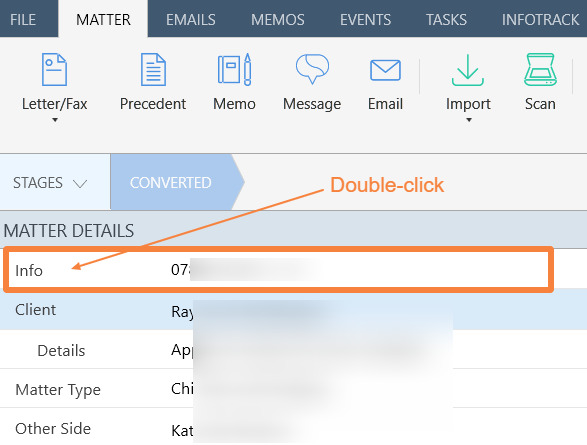The height and width of the screenshot is (445, 587).
Task: Select the Client row
Action: click(x=294, y=310)
